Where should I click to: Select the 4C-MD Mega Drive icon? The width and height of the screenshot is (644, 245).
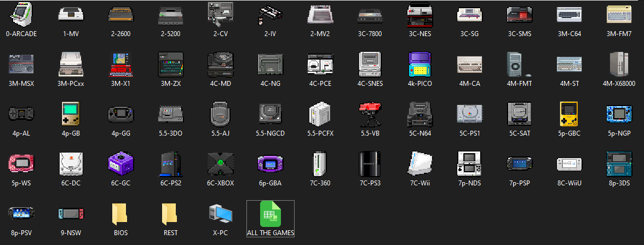point(221,65)
